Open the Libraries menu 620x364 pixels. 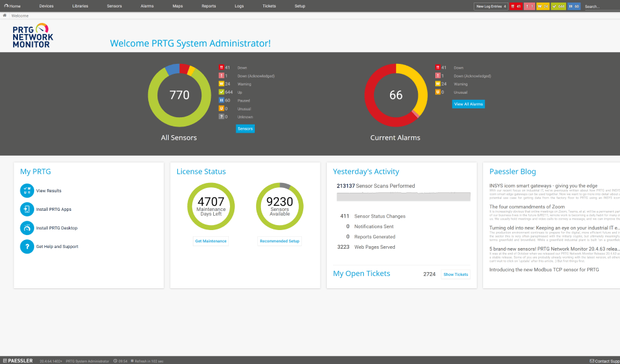tap(80, 6)
